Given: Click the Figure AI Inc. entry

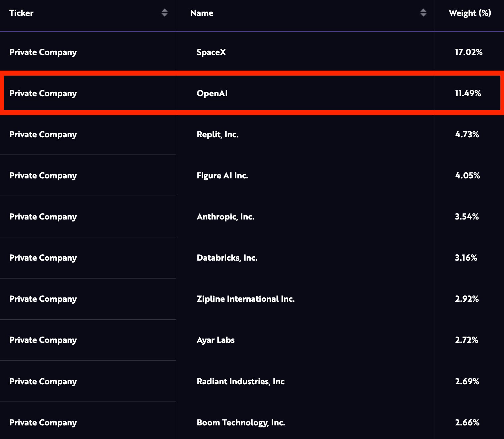Looking at the screenshot, I should pyautogui.click(x=222, y=175).
